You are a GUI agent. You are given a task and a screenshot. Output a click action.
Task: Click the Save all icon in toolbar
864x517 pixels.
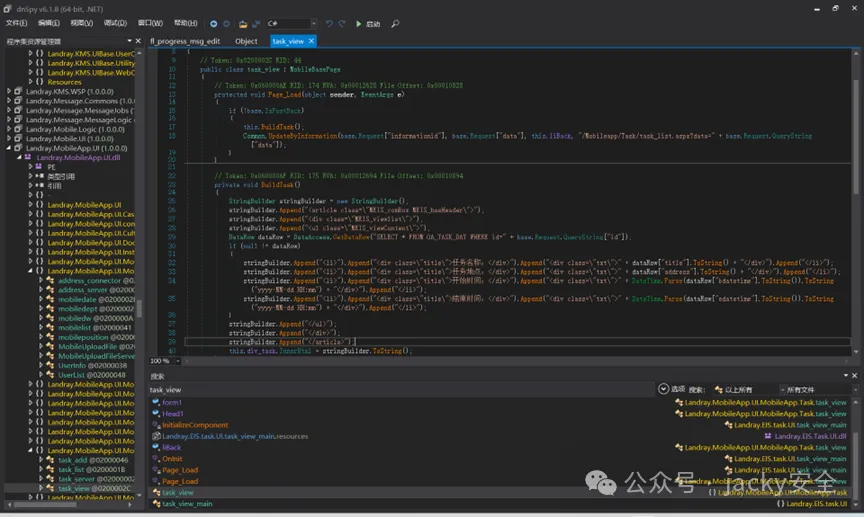coord(256,24)
